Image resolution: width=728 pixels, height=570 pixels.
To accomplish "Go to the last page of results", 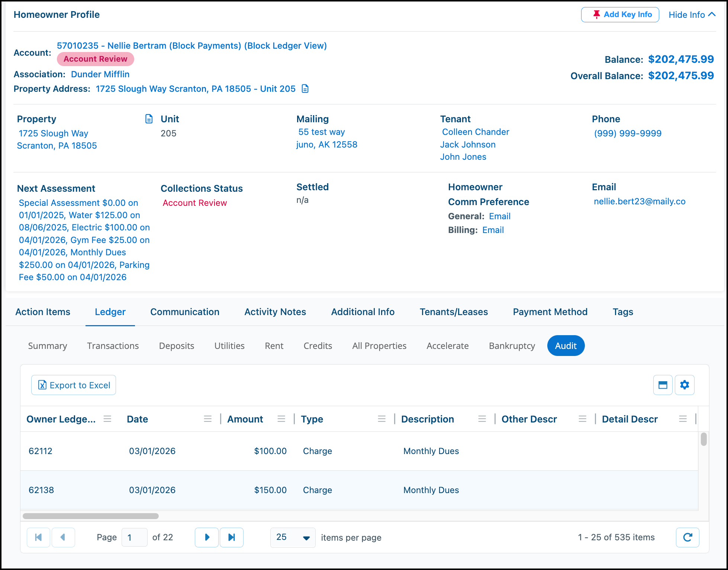I will click(x=232, y=537).
